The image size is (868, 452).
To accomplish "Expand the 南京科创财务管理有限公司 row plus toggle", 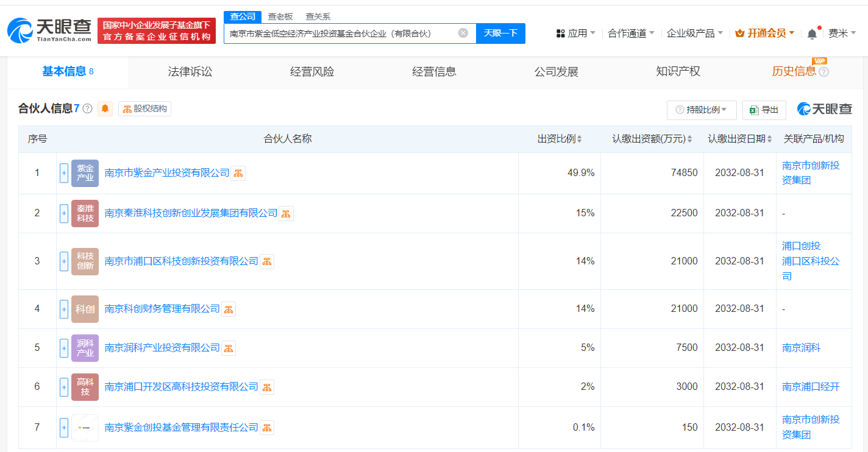I will [64, 309].
